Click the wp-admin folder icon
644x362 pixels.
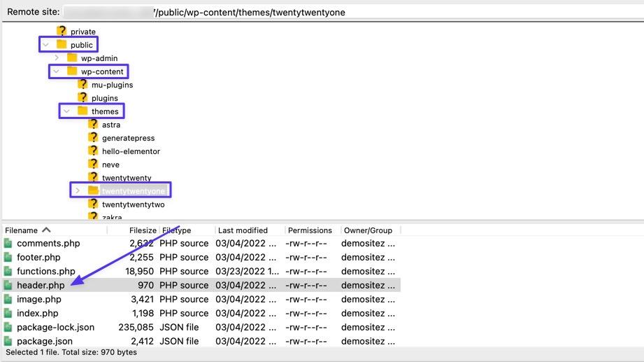[72, 58]
